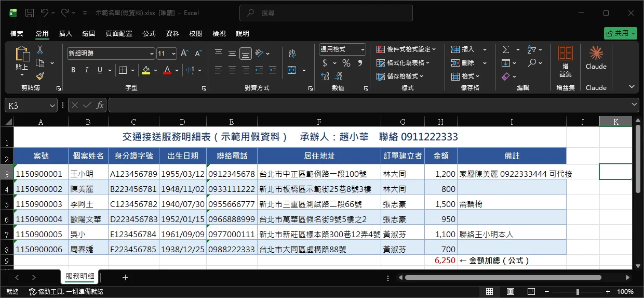Collapse the ribbon using the chevron
Viewport: 644px width, 298px height.
click(632, 87)
